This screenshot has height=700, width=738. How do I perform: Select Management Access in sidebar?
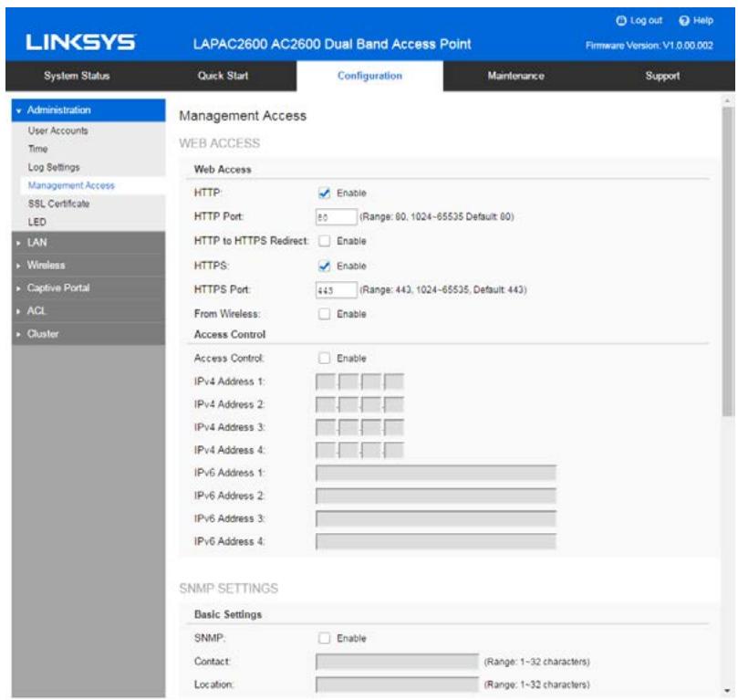click(x=71, y=185)
